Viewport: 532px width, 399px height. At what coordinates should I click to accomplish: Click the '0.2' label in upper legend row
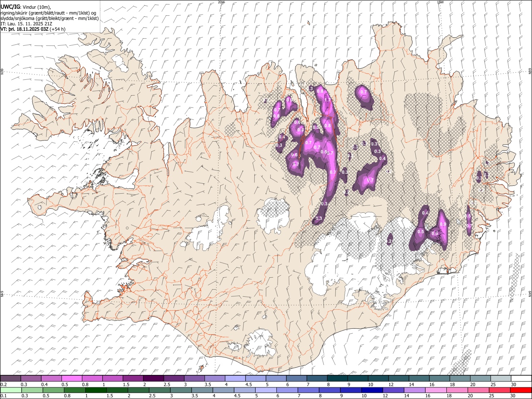3,384
